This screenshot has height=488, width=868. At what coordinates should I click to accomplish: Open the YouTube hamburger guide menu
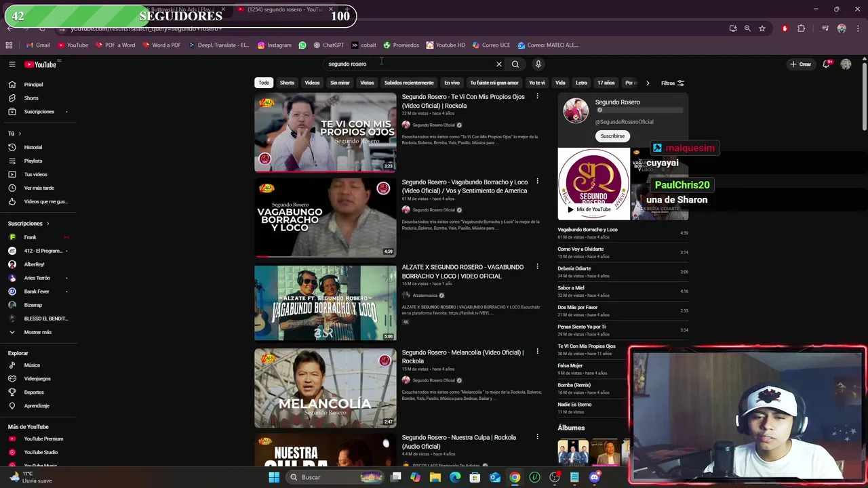click(x=12, y=64)
